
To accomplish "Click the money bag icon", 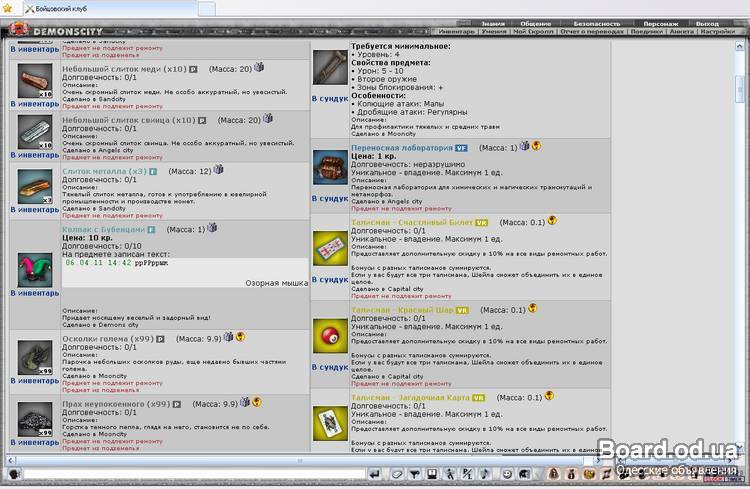I will point(571,474).
